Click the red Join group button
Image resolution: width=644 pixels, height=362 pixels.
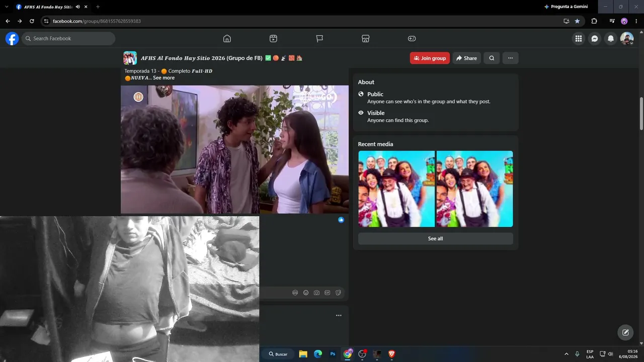pyautogui.click(x=430, y=58)
